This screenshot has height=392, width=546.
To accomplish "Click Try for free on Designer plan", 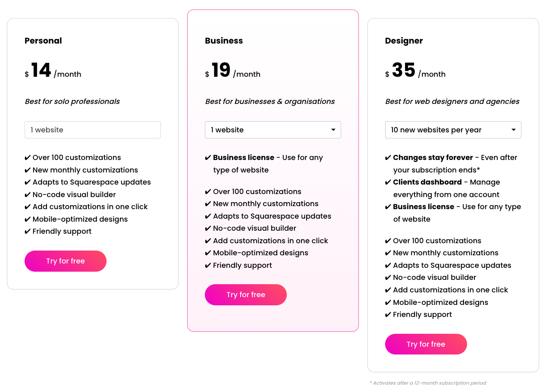I will point(426,344).
